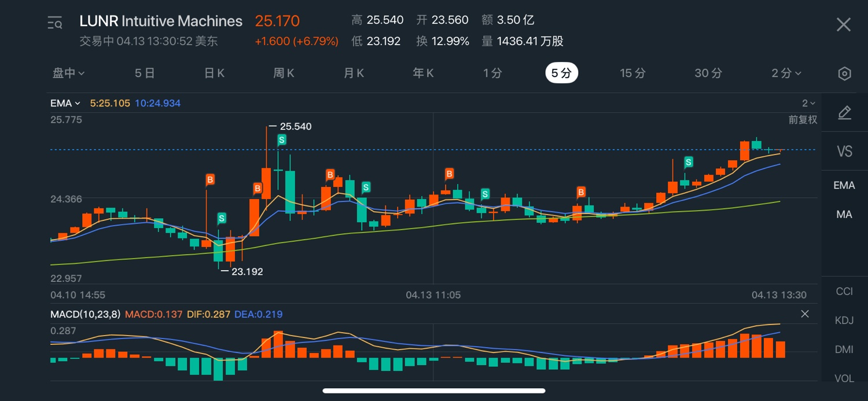Screen dimensions: 868x401
Task: Close the full-screen chart view
Action: point(844,24)
